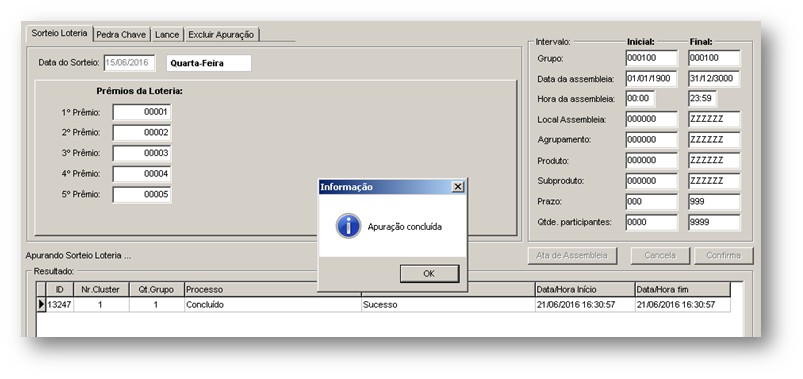Click the end time cell under Data/Hora fim
The image size is (803, 379).
point(682,305)
